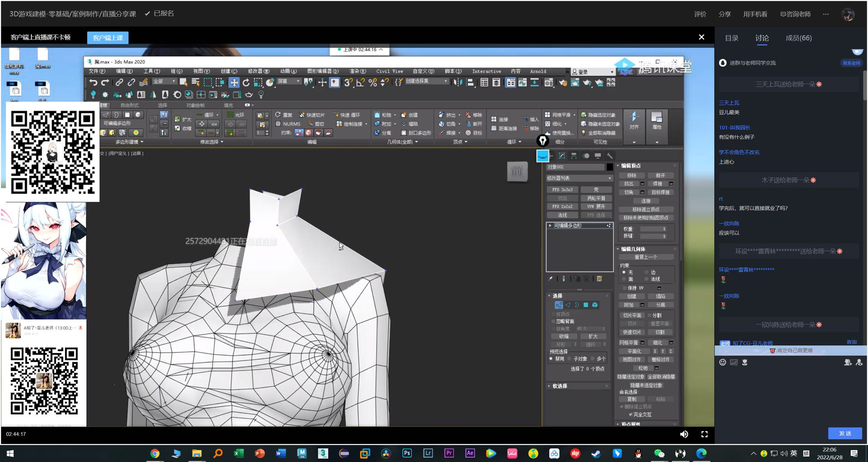The height and width of the screenshot is (462, 868).
Task: Click the 发送 send button
Action: coord(844,433)
